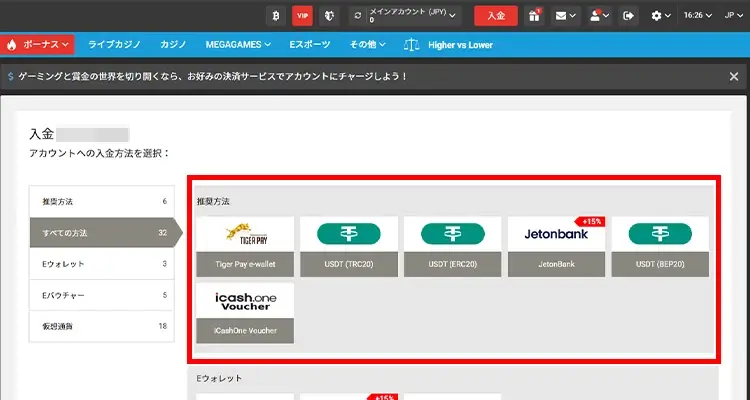The width and height of the screenshot is (750, 400).
Task: Choose the USDT (BEP20) Tether icon
Action: (x=660, y=234)
